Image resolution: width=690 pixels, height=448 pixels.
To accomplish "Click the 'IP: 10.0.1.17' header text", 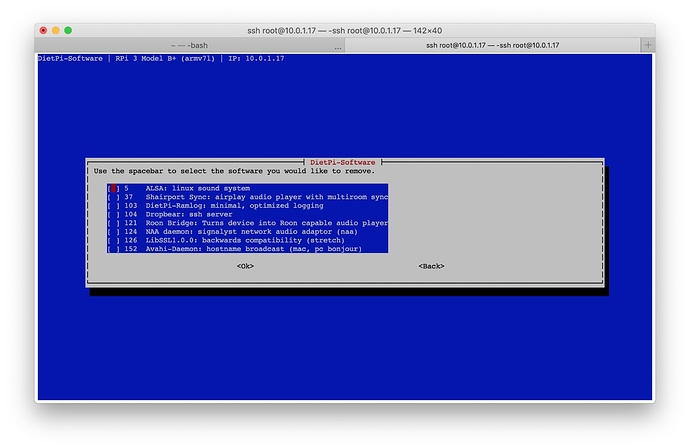I will tap(256, 59).
